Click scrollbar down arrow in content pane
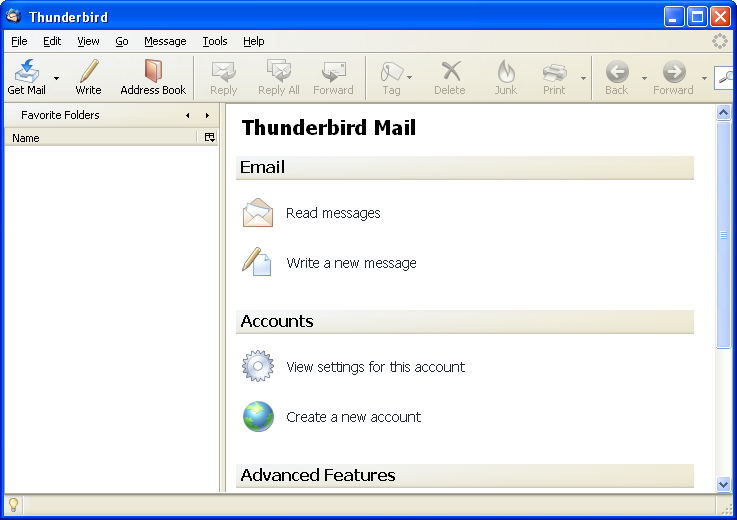 pos(723,484)
